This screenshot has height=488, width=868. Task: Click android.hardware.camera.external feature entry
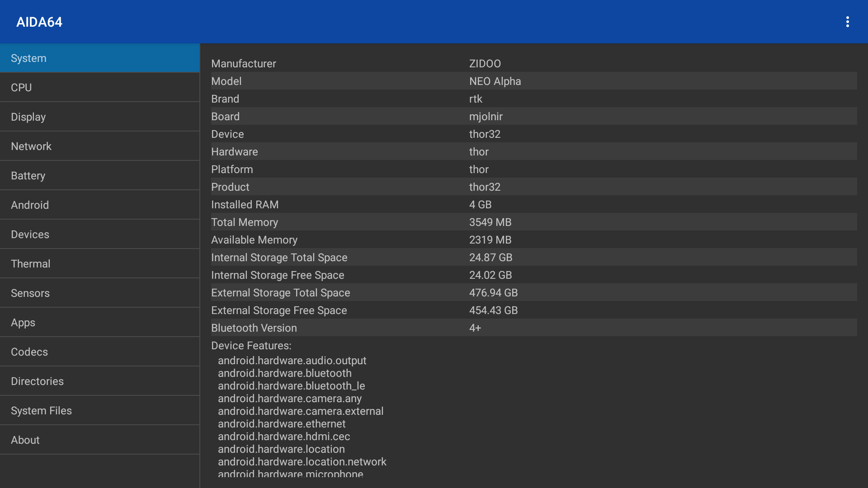click(x=301, y=411)
